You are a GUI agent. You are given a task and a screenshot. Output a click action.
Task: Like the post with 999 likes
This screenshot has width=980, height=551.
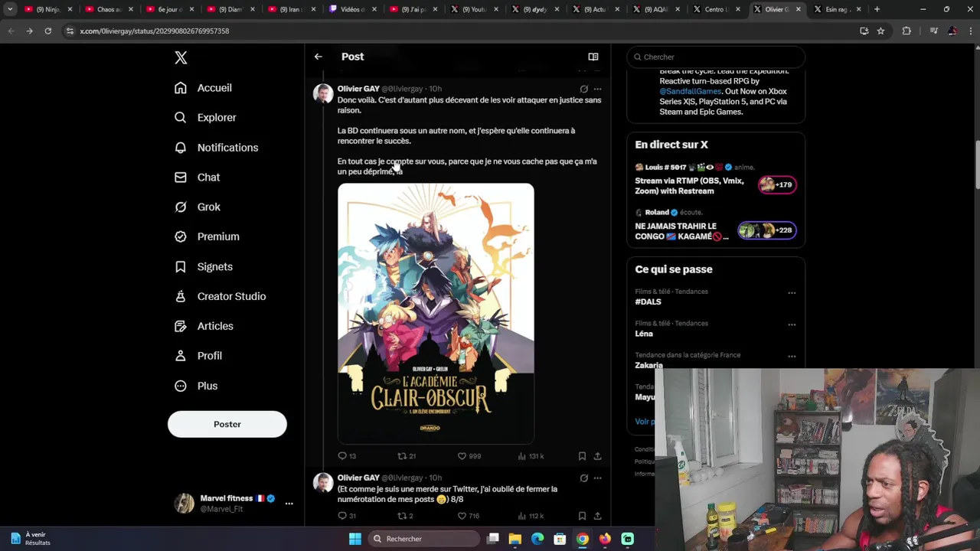coord(469,456)
